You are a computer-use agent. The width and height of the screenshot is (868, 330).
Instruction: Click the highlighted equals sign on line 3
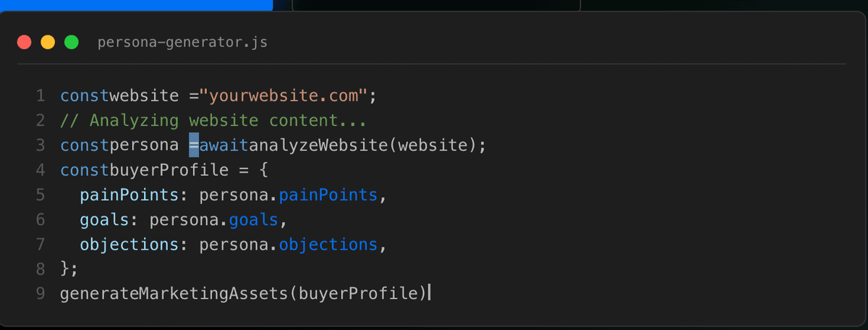click(x=194, y=145)
